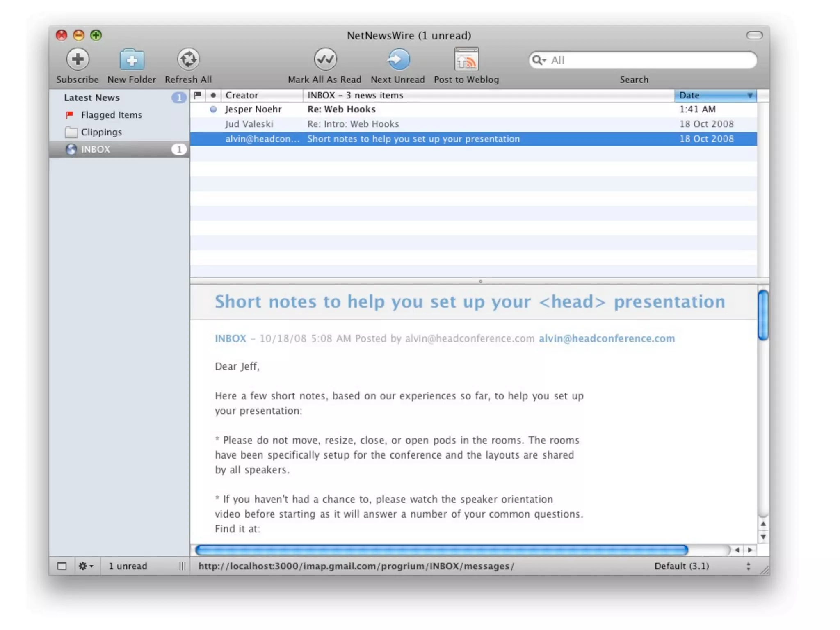Click the green zoom window button
This screenshot has height=630, width=840.
click(96, 35)
